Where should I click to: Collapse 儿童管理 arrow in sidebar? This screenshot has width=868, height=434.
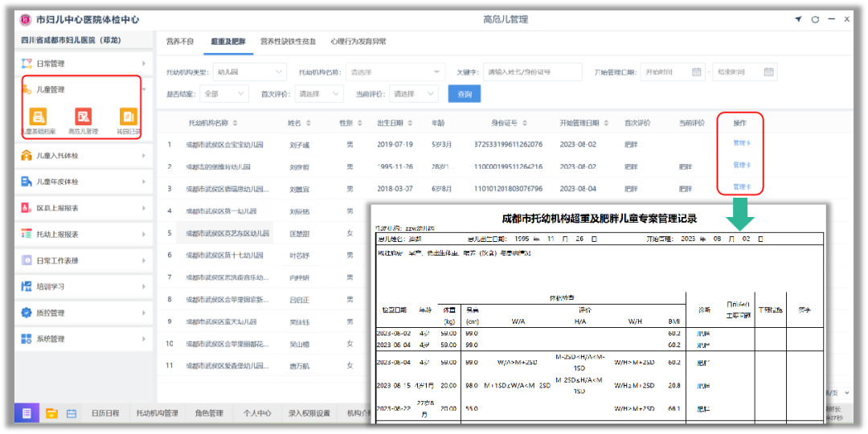(x=144, y=89)
